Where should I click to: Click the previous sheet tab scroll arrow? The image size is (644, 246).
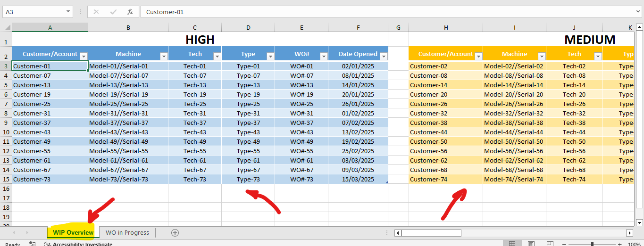(x=14, y=232)
